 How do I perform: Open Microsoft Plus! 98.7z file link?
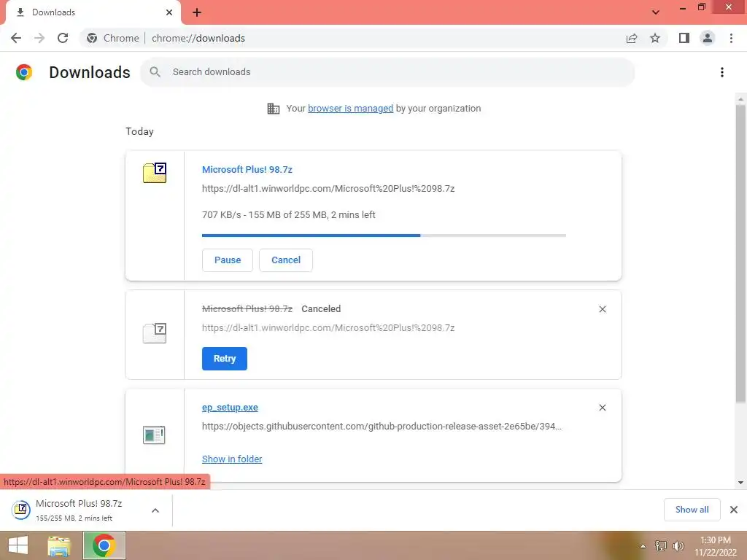pos(247,169)
